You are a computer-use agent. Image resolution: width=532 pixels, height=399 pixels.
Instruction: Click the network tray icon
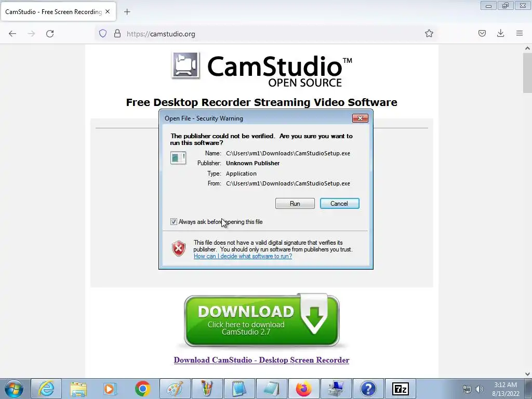(467, 389)
